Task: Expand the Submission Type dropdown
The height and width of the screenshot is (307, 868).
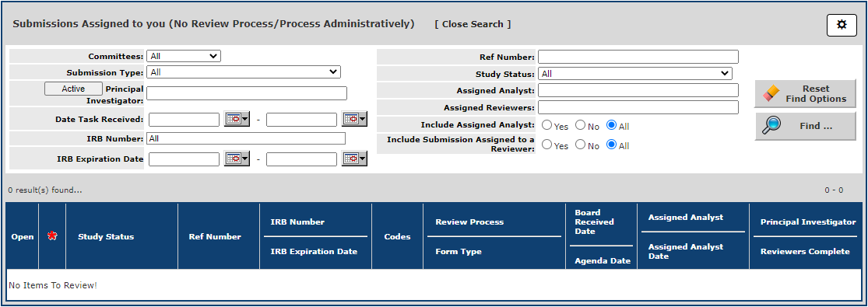Action: pos(244,72)
